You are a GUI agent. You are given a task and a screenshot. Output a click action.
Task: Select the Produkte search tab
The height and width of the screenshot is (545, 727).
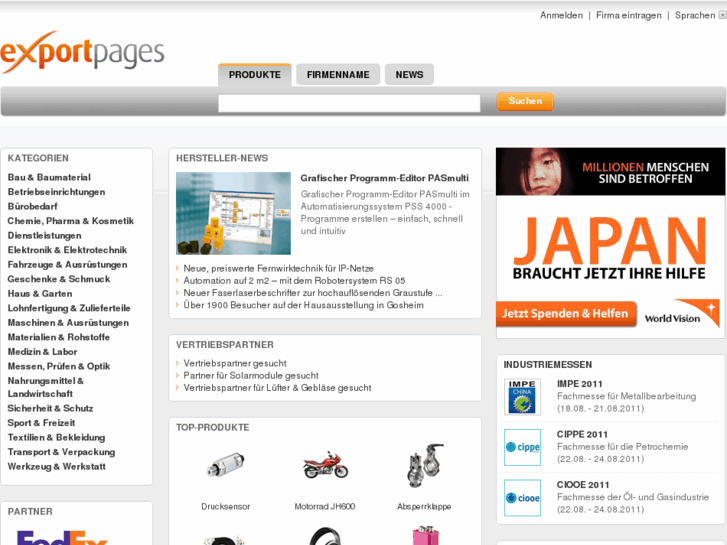click(254, 75)
